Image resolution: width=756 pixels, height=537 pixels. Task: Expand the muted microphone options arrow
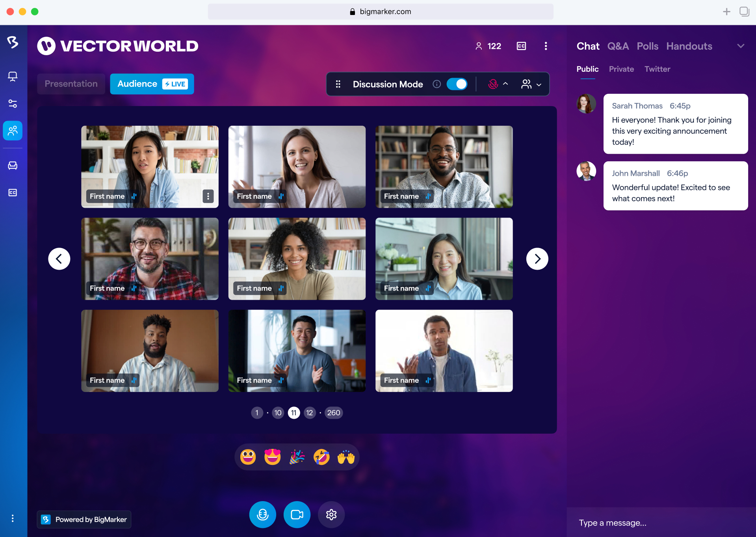pos(505,84)
